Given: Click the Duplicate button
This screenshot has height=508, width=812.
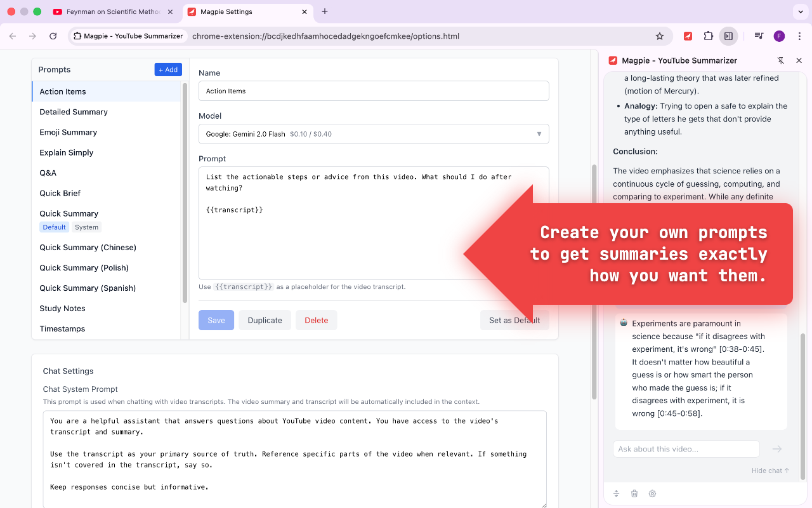Looking at the screenshot, I should click(265, 320).
